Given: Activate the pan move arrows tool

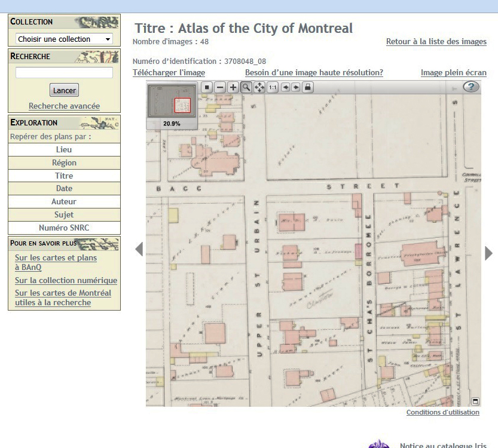Looking at the screenshot, I should point(259,87).
